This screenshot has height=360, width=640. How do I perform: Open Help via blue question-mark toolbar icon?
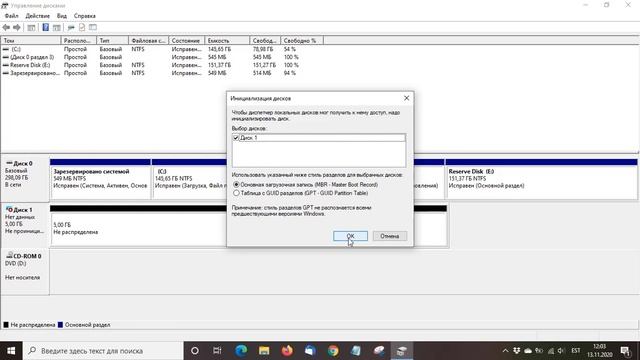45,28
